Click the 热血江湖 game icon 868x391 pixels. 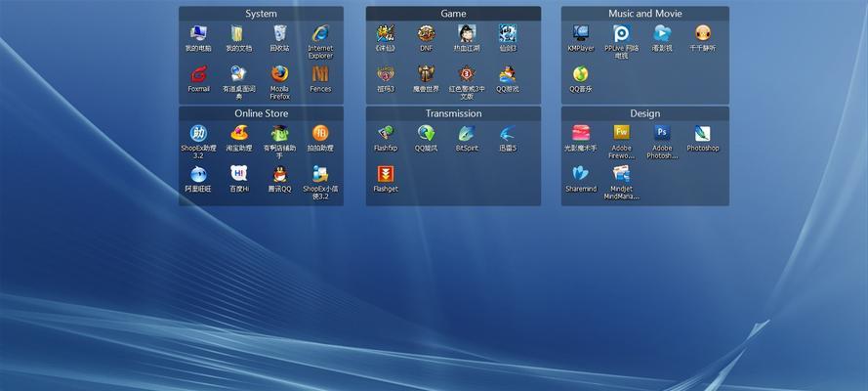(467, 34)
